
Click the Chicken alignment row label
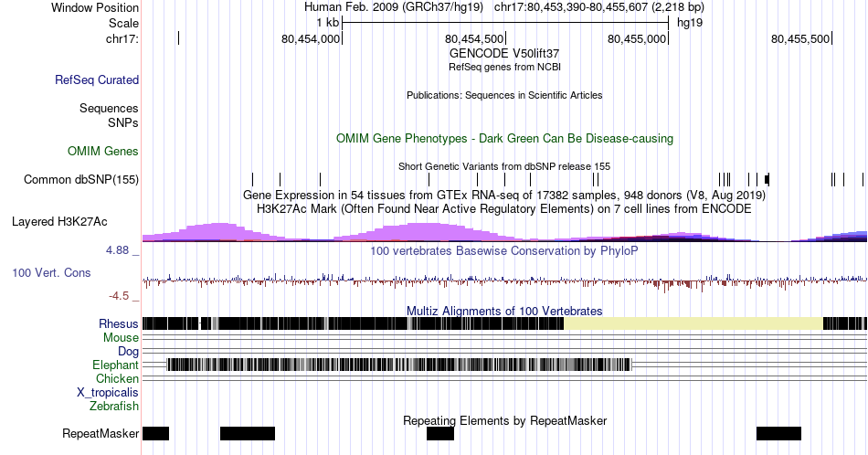click(x=117, y=378)
